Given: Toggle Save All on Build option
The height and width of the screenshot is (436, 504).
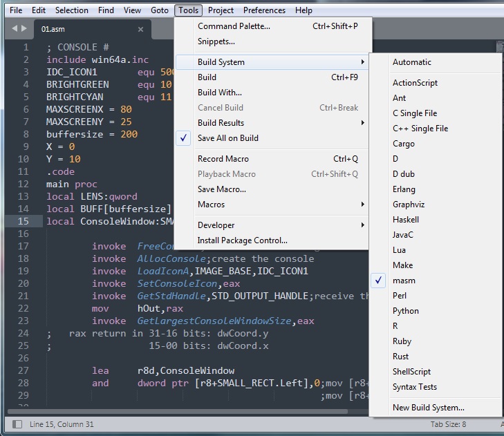Looking at the screenshot, I should 228,138.
